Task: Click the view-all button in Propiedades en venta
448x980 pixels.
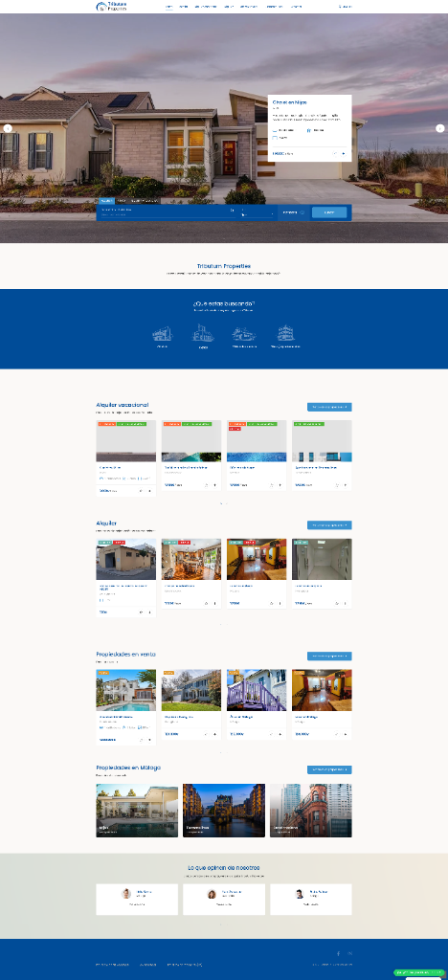Action: point(329,656)
